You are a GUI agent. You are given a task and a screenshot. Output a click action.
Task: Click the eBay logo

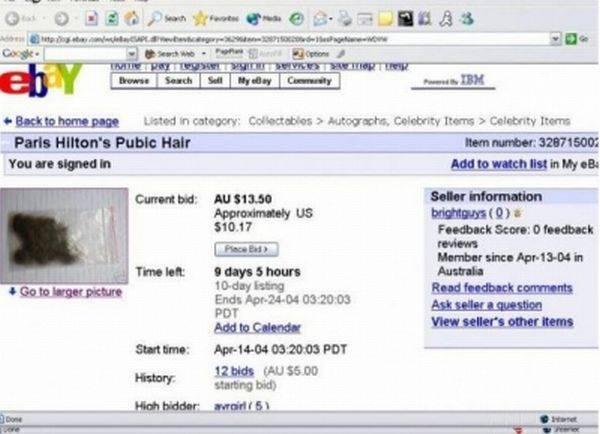41,80
